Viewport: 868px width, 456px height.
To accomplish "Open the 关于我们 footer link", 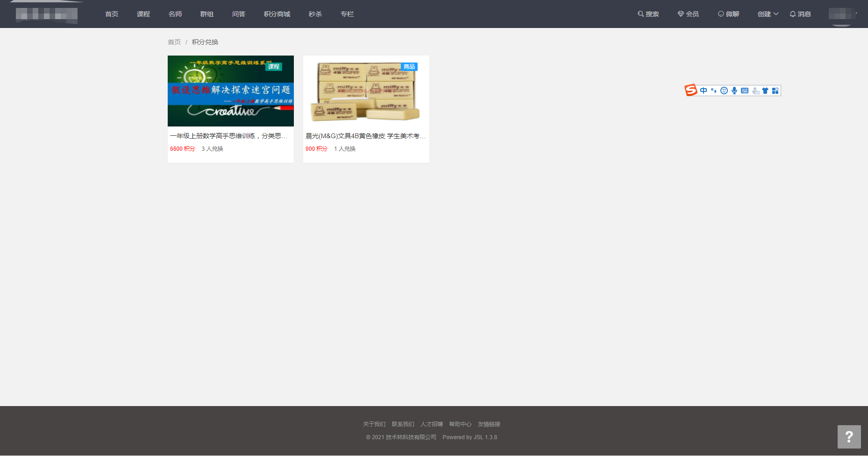I will point(374,424).
